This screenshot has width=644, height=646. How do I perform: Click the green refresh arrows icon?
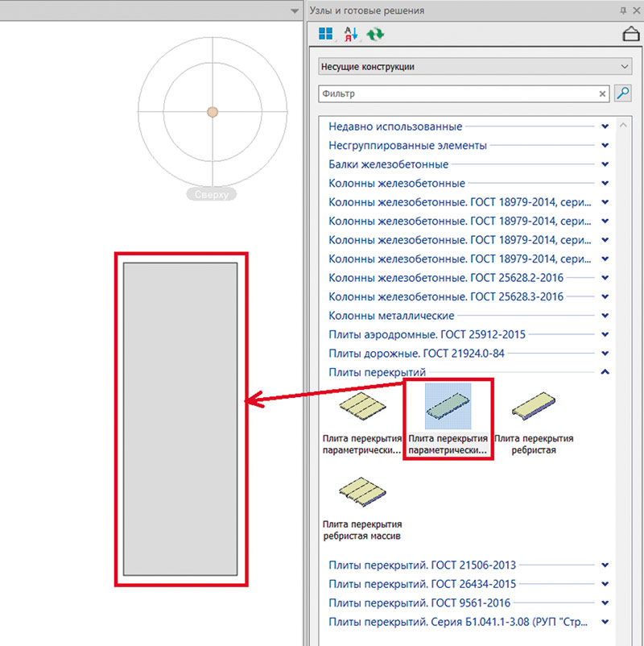(x=374, y=35)
